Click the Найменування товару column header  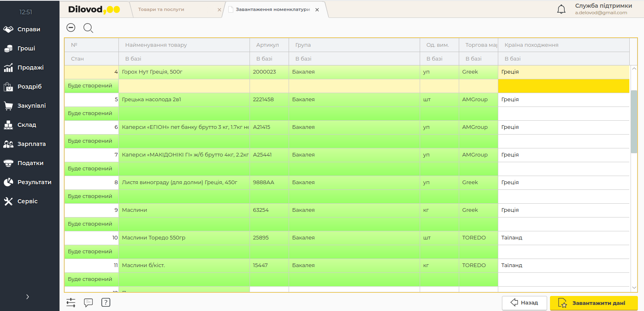(x=156, y=45)
